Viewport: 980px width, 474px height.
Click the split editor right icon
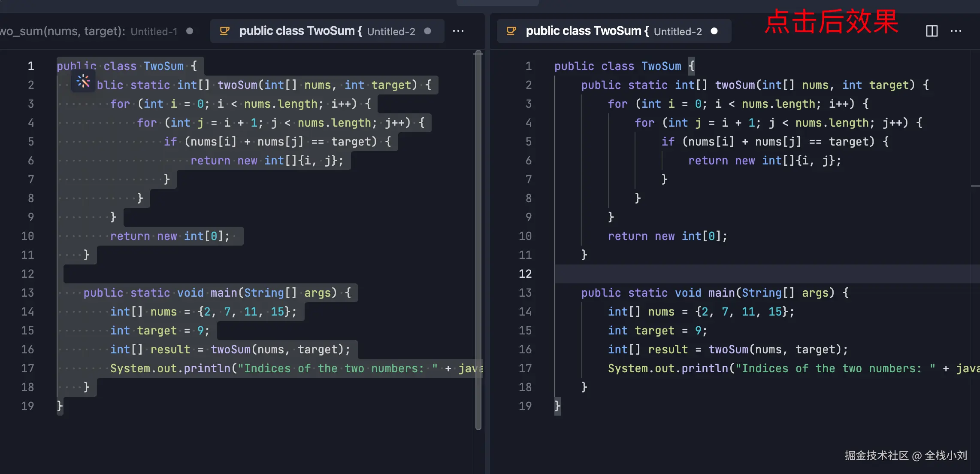click(932, 31)
